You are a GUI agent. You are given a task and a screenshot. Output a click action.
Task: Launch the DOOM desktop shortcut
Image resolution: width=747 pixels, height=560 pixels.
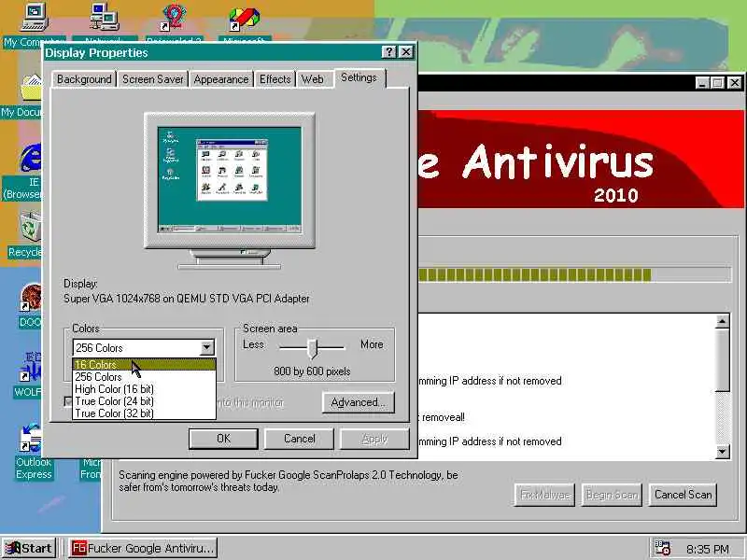click(31, 298)
